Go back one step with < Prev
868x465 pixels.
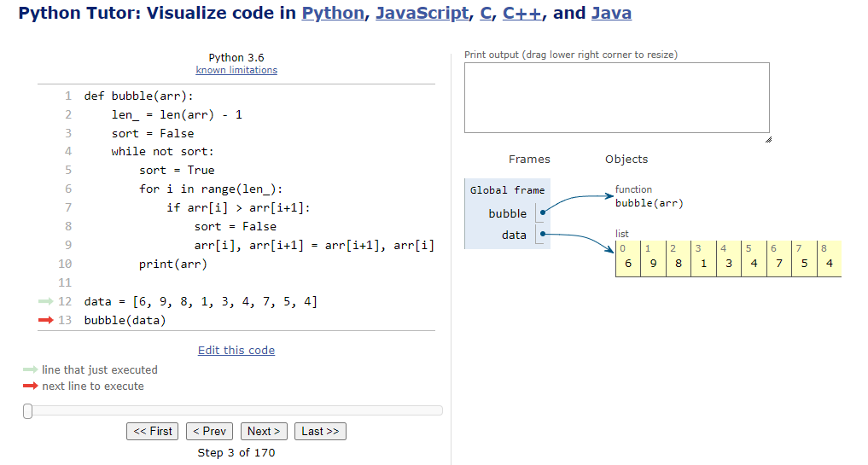[x=209, y=431]
